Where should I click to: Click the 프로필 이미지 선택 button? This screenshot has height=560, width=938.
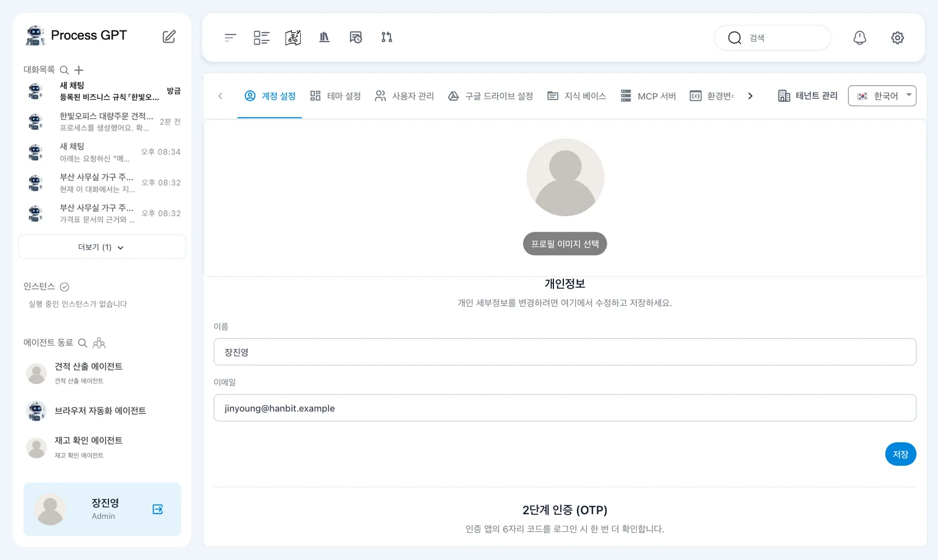(x=565, y=244)
